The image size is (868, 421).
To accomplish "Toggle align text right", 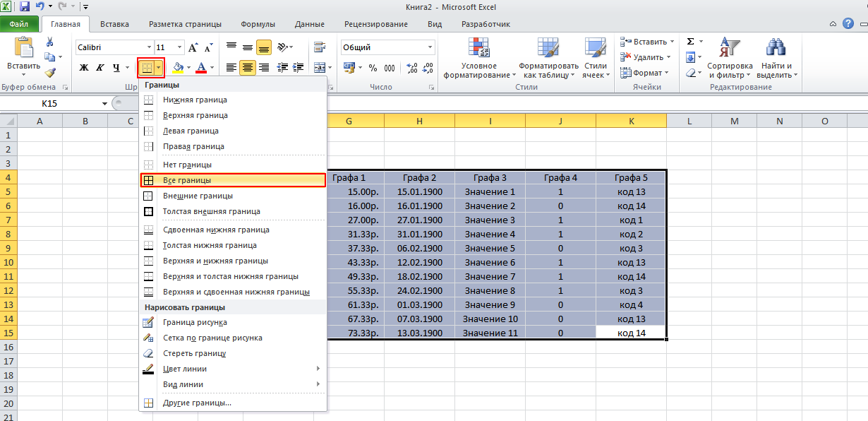I will (x=264, y=68).
